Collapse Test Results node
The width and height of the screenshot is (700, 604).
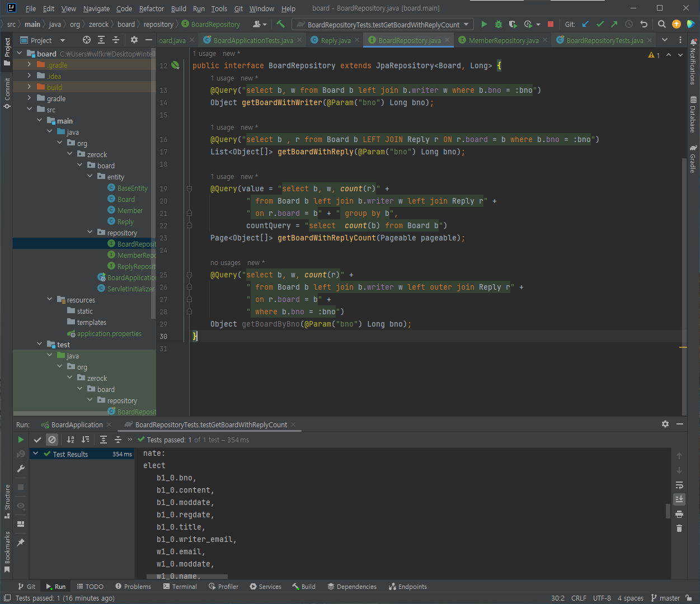click(35, 454)
